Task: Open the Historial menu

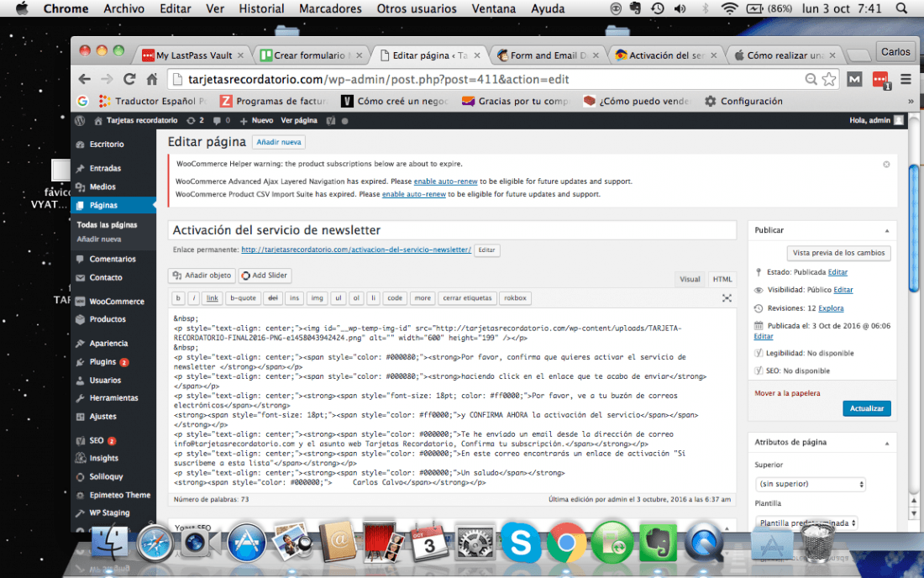Action: pyautogui.click(x=261, y=8)
